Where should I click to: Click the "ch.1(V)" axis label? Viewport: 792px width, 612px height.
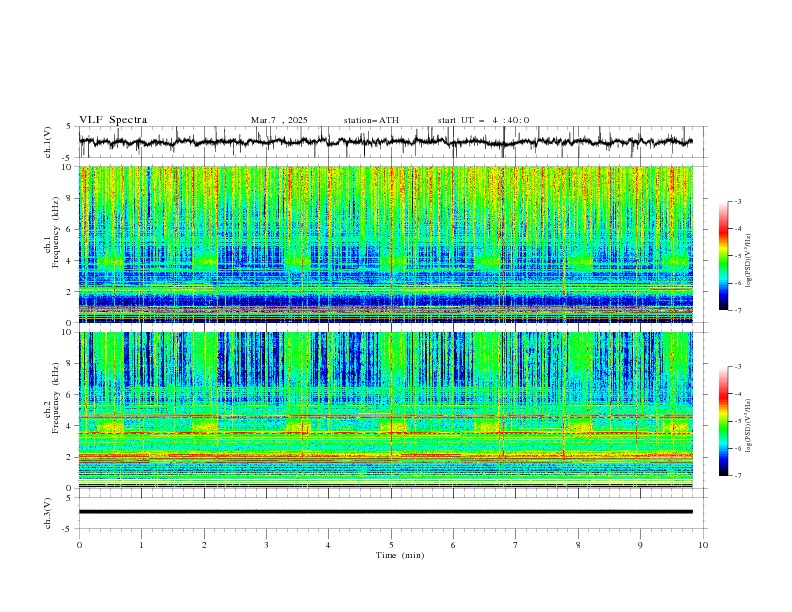pyautogui.click(x=48, y=142)
